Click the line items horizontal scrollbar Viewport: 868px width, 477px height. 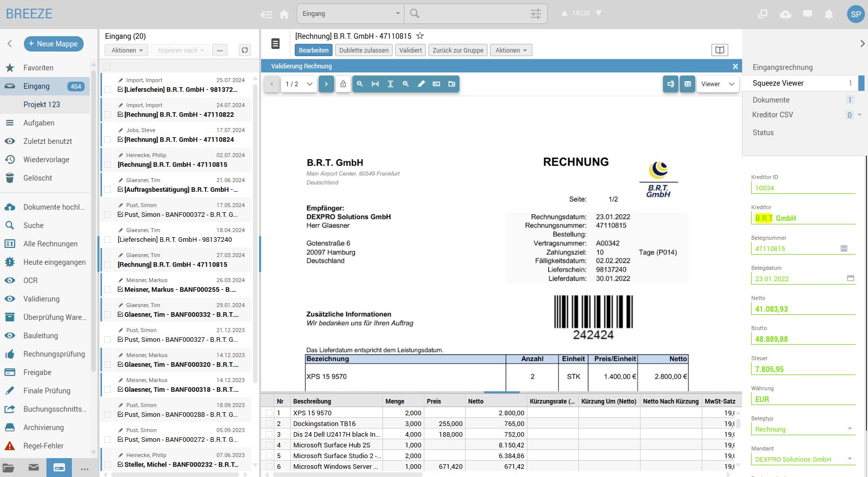[x=348, y=474]
